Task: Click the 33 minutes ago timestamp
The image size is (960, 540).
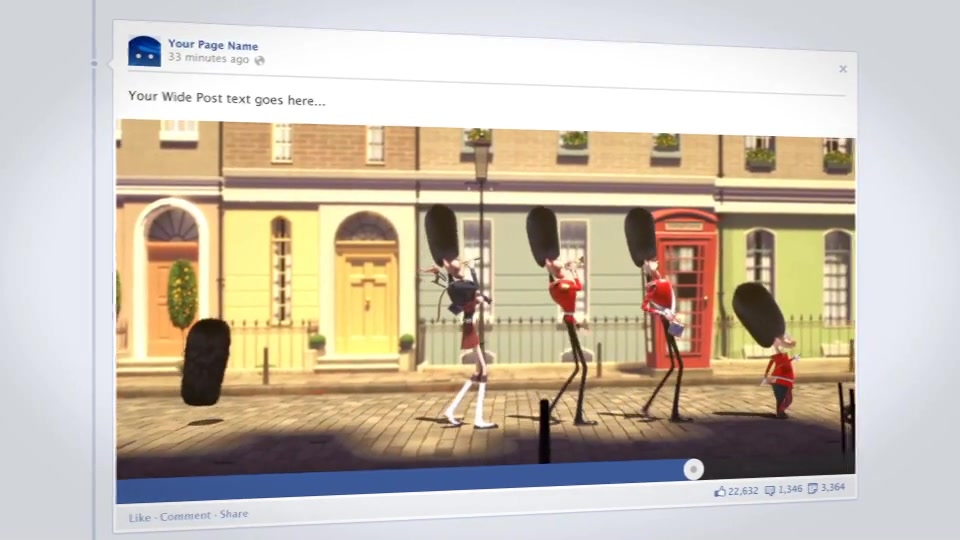Action: [x=209, y=58]
